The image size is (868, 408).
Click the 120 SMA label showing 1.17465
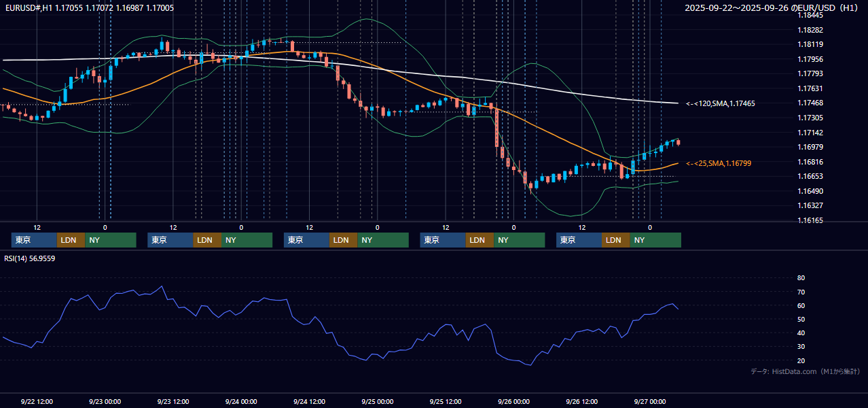pos(720,103)
